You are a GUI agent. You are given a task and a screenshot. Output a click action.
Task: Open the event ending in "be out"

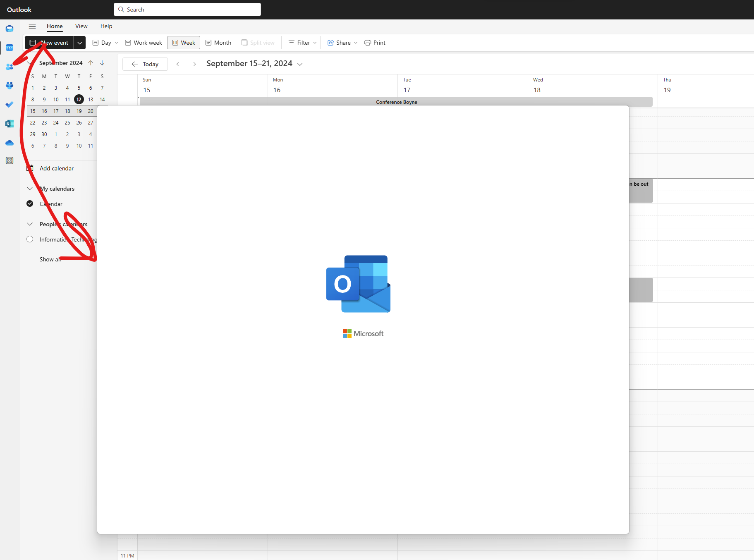(641, 191)
